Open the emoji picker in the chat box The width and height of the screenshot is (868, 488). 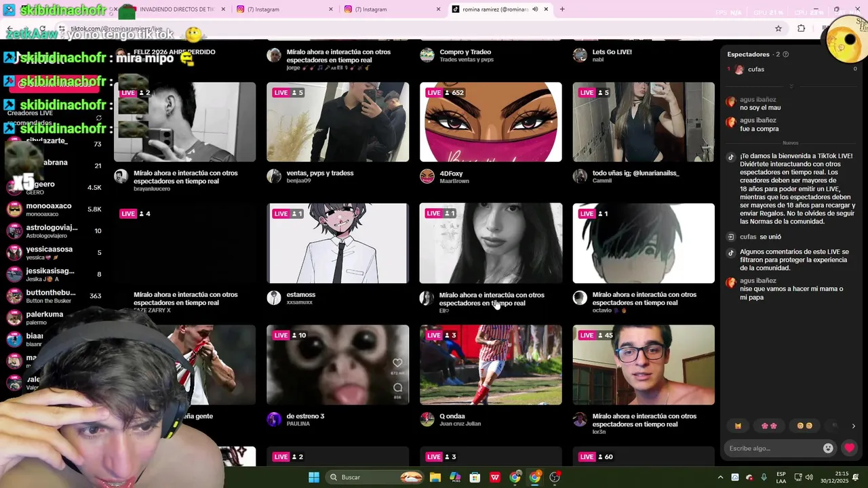click(828, 448)
